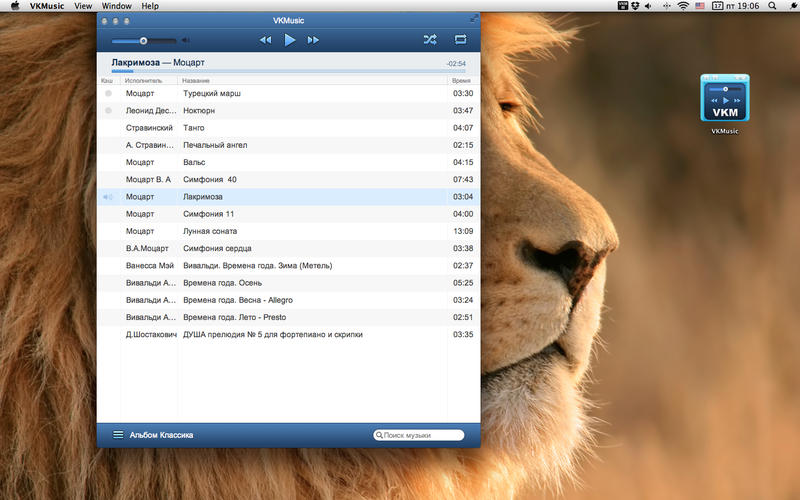This screenshot has width=800, height=500.
Task: Open the View menu
Action: (83, 6)
